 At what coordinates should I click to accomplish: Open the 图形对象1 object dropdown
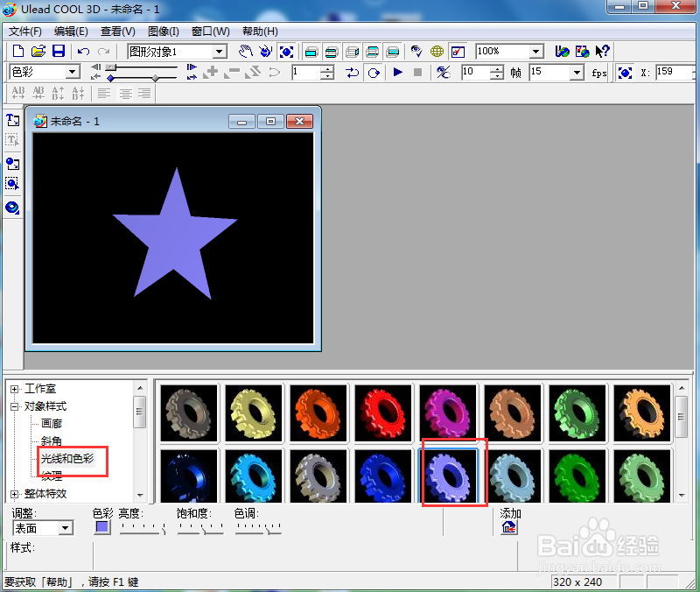coord(220,52)
